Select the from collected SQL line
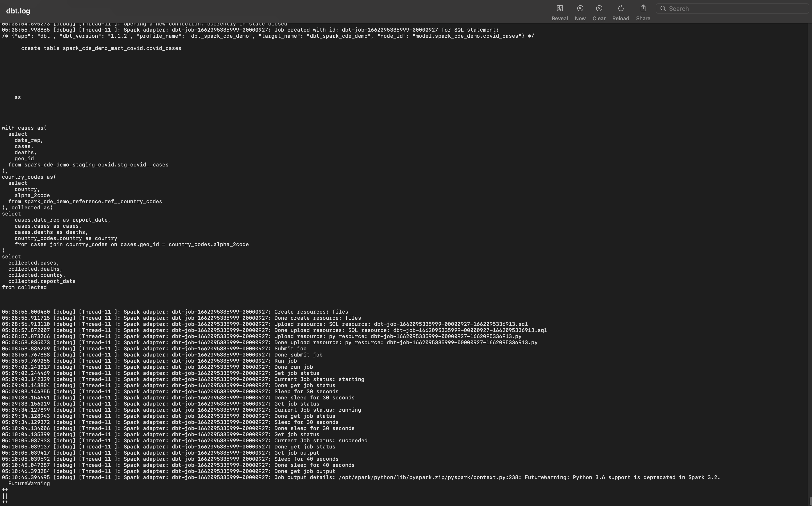This screenshot has width=812, height=506. 24,287
